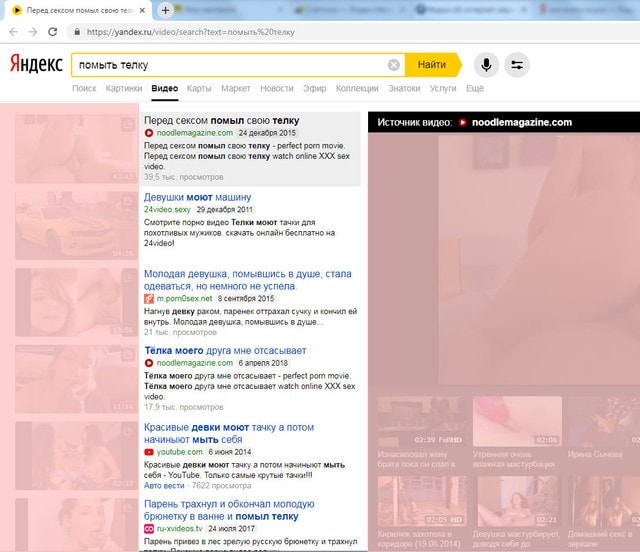The height and width of the screenshot is (552, 640).
Task: Click the play icon beside Источник видео
Action: (462, 122)
